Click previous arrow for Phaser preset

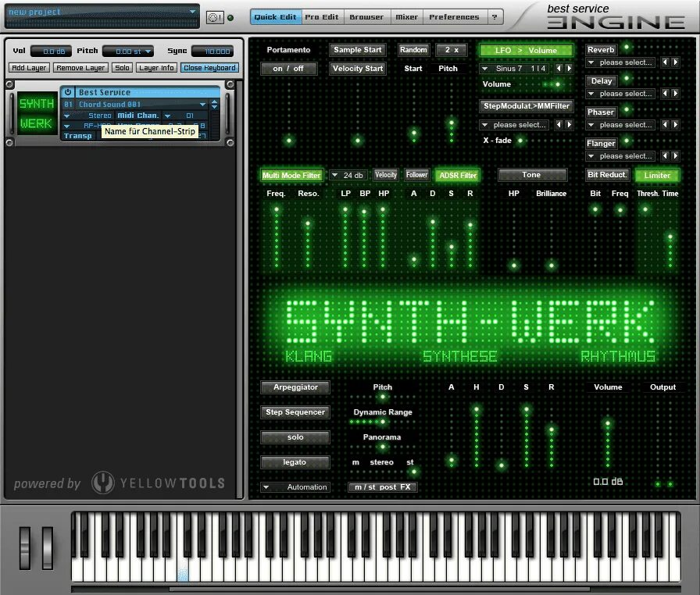click(x=665, y=124)
